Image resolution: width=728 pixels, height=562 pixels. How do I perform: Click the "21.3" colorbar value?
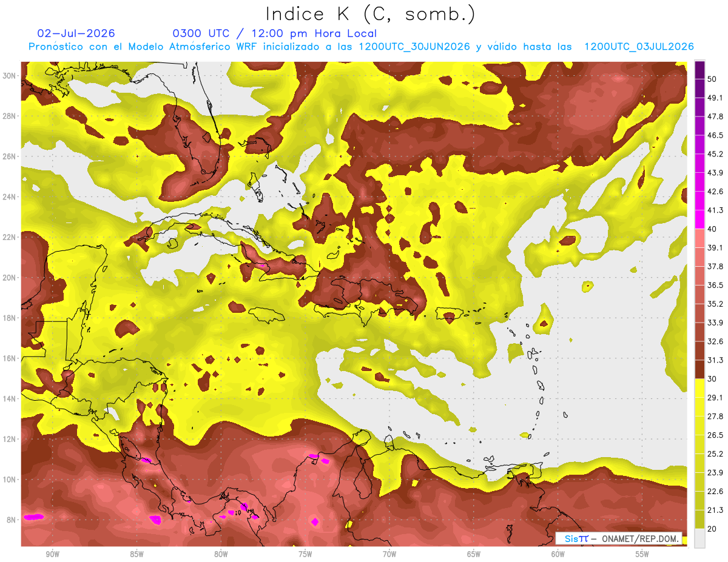click(x=715, y=510)
